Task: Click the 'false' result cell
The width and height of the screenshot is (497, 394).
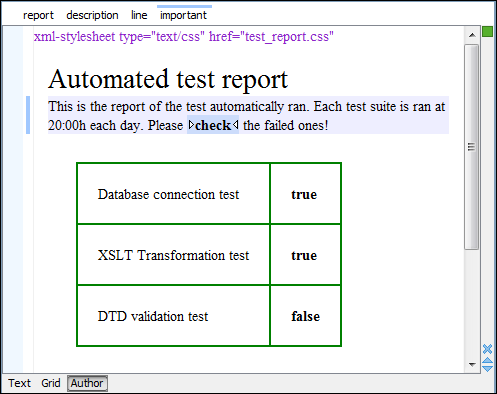Action: pos(305,316)
